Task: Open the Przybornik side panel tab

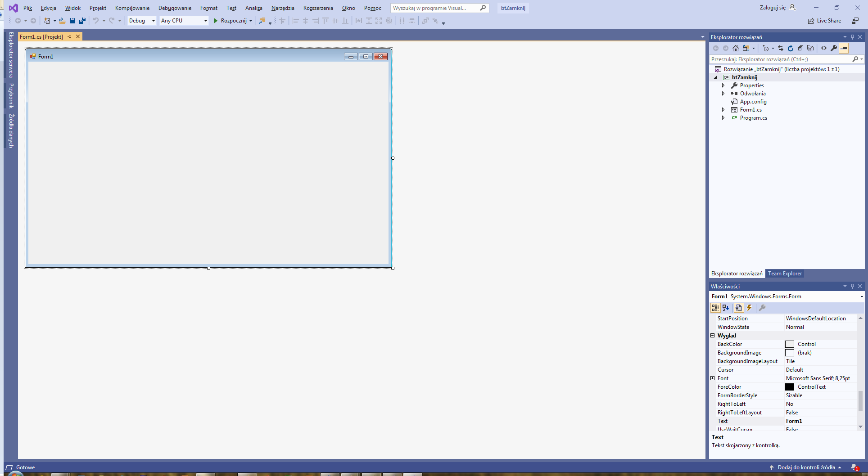Action: (x=11, y=96)
